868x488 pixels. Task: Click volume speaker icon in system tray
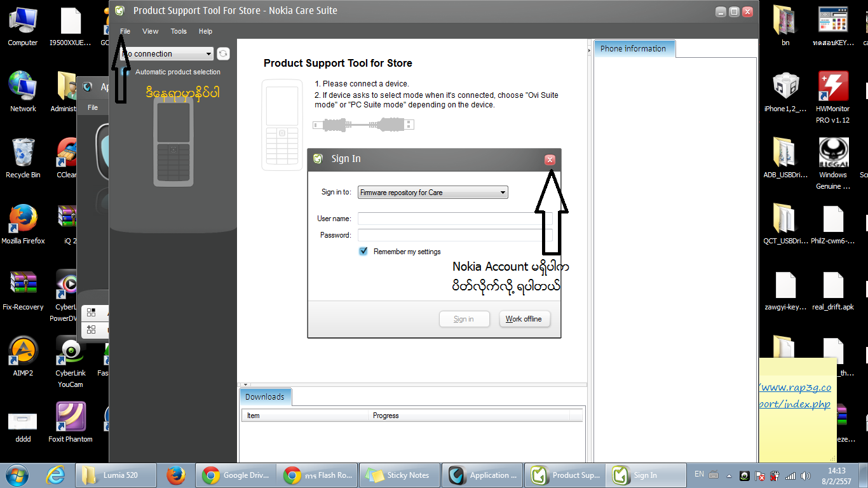pos(806,475)
